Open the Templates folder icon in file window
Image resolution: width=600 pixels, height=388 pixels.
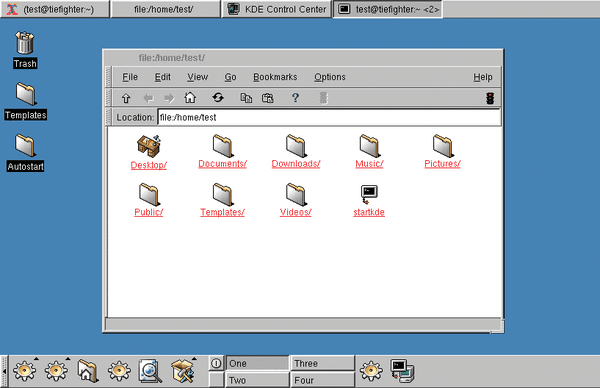pos(223,194)
